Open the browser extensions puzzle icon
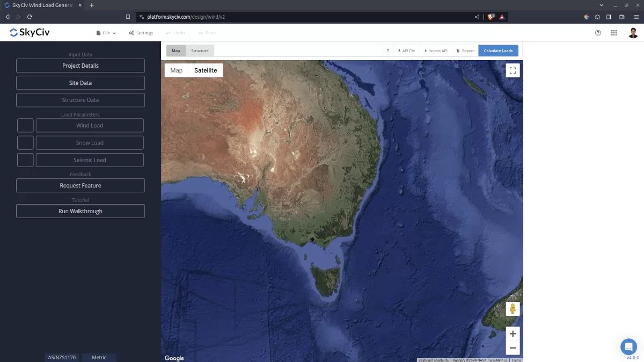644x362 pixels. tap(597, 17)
